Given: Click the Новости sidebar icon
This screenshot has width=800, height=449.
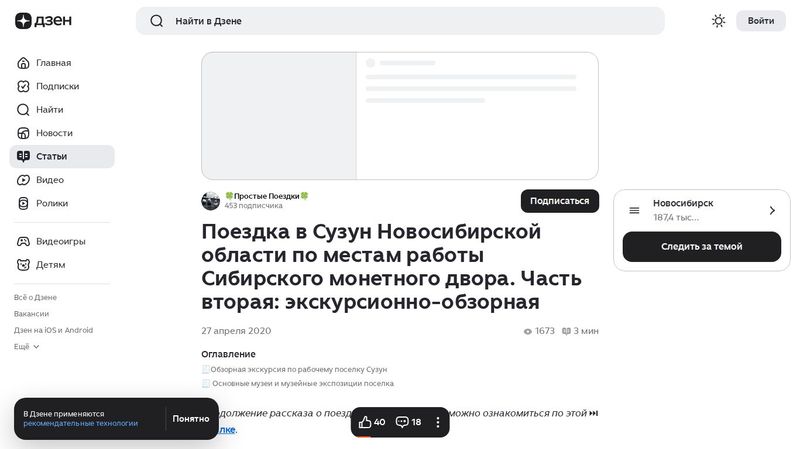Looking at the screenshot, I should 24,133.
